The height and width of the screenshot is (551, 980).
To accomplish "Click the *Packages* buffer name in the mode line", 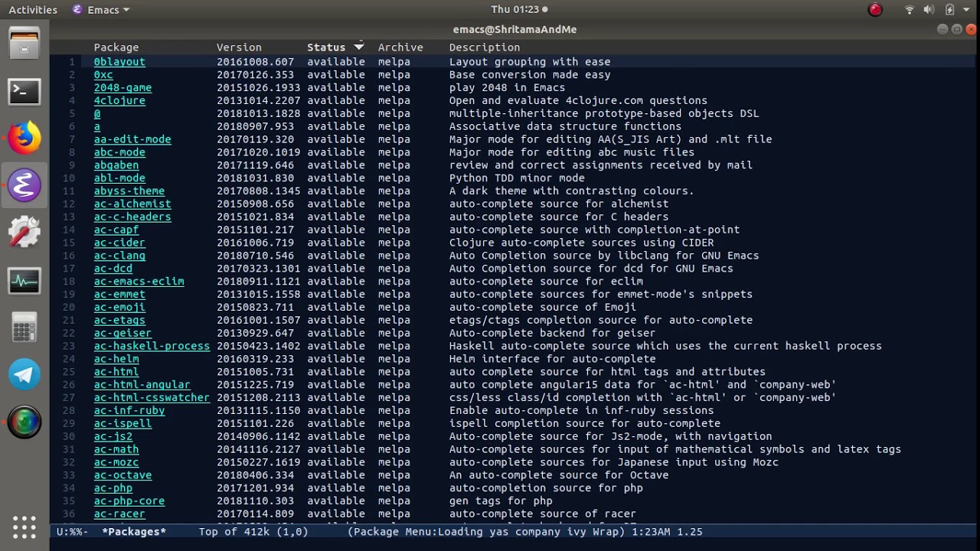I will click(x=134, y=532).
